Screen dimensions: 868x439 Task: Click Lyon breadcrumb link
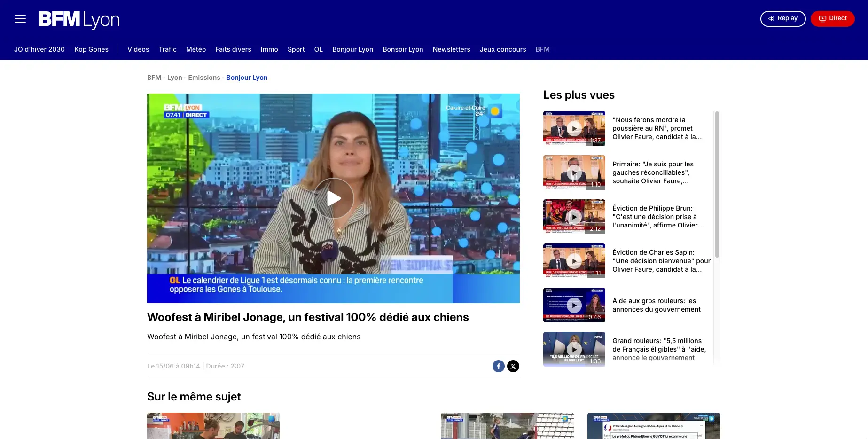(174, 78)
